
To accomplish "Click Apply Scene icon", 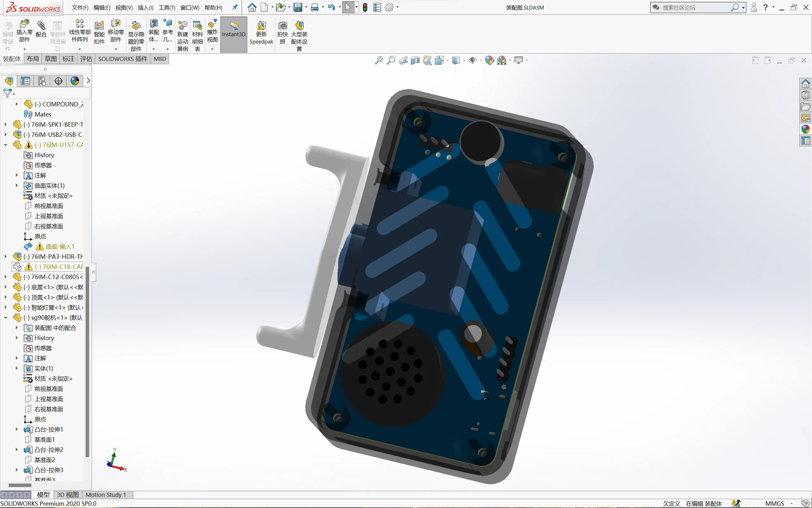I will click(x=502, y=60).
